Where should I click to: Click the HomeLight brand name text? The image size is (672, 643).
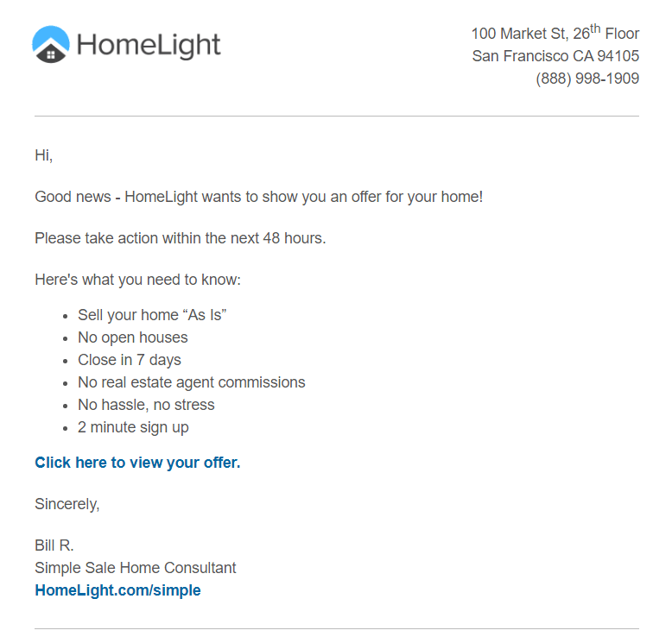pos(149,46)
